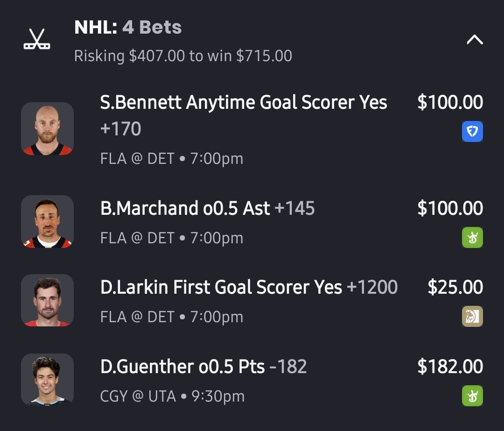
Task: Tap D.Guenther player headshot
Action: click(47, 379)
